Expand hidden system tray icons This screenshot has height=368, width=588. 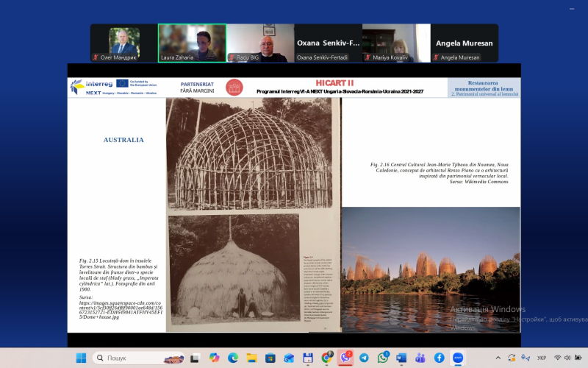click(496, 358)
